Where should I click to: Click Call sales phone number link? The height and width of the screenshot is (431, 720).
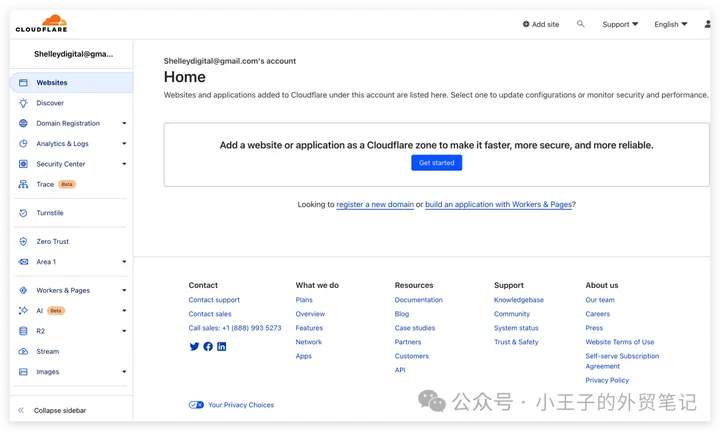coord(235,328)
